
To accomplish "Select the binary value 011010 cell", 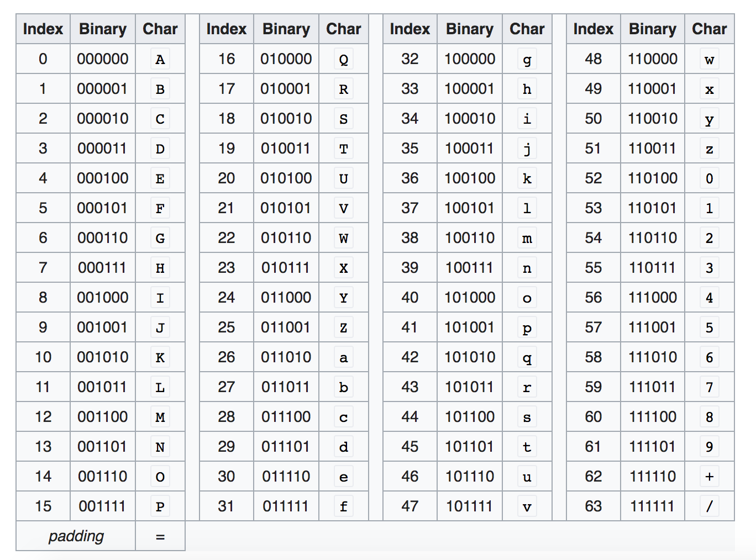I will point(286,357).
